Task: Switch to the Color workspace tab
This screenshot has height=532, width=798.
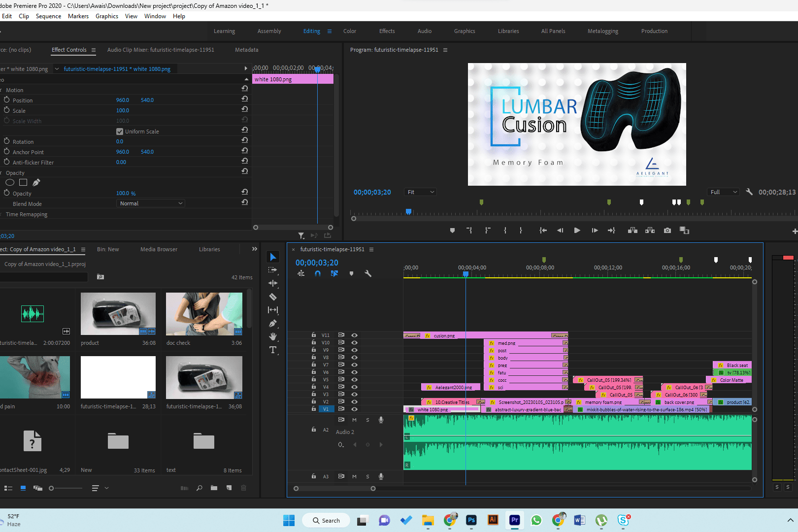Action: 350,31
